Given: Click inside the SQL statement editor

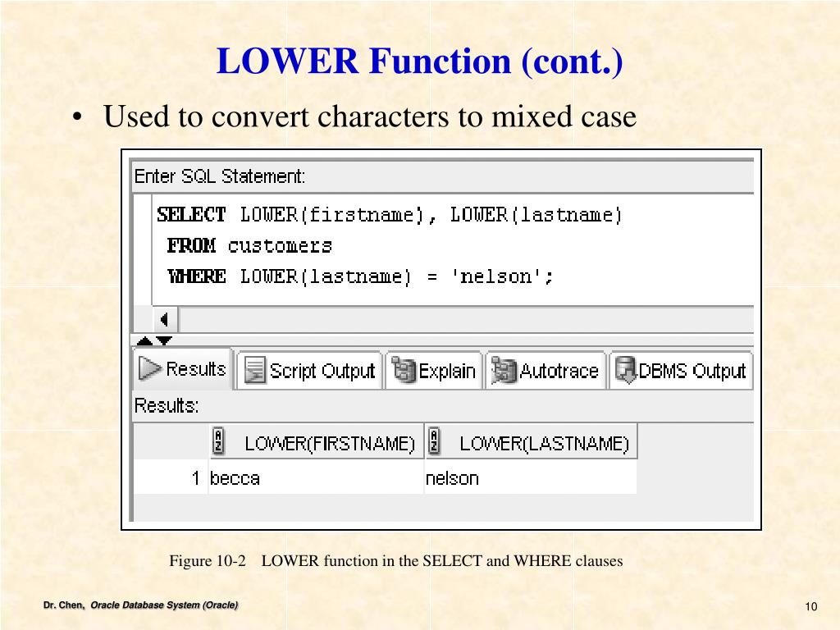Looking at the screenshot, I should (453, 249).
